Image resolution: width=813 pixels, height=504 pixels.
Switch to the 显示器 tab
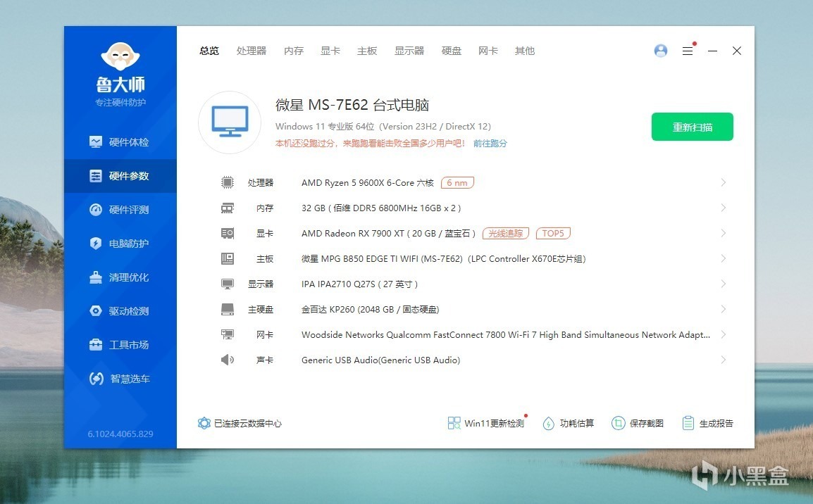pos(409,51)
